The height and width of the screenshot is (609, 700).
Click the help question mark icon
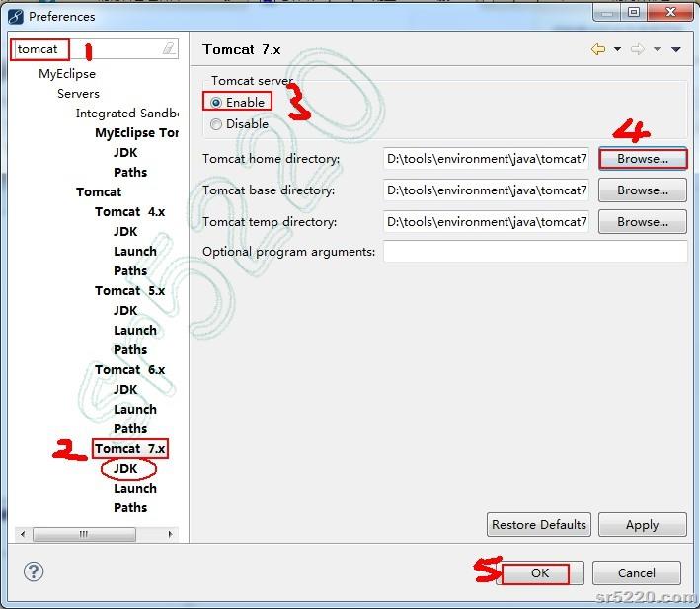click(34, 571)
